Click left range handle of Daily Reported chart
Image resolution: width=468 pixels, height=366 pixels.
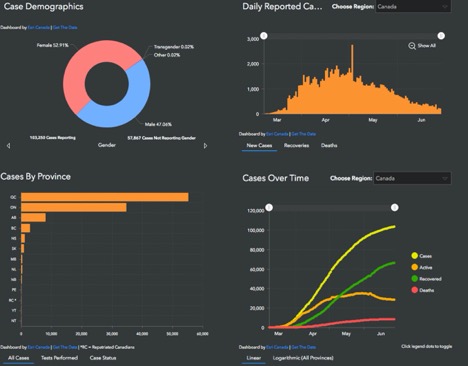[x=264, y=36]
